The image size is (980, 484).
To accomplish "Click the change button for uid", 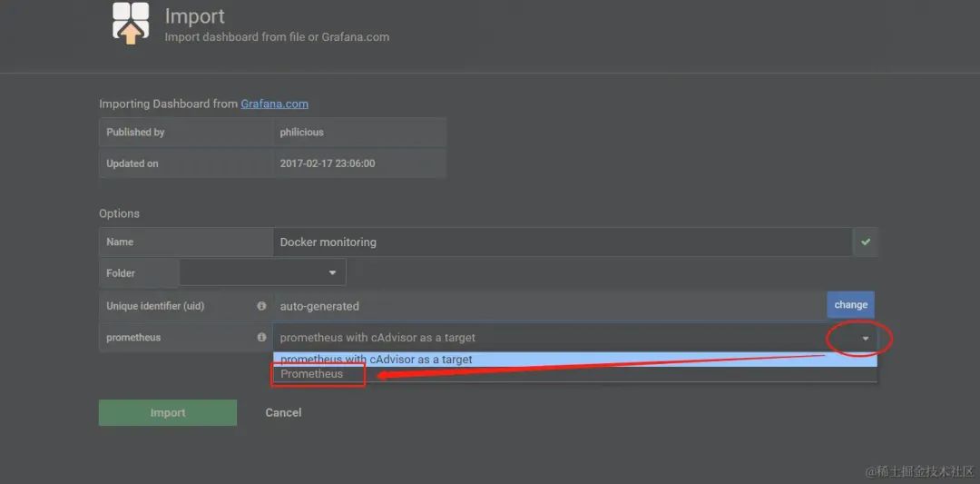I will [850, 304].
